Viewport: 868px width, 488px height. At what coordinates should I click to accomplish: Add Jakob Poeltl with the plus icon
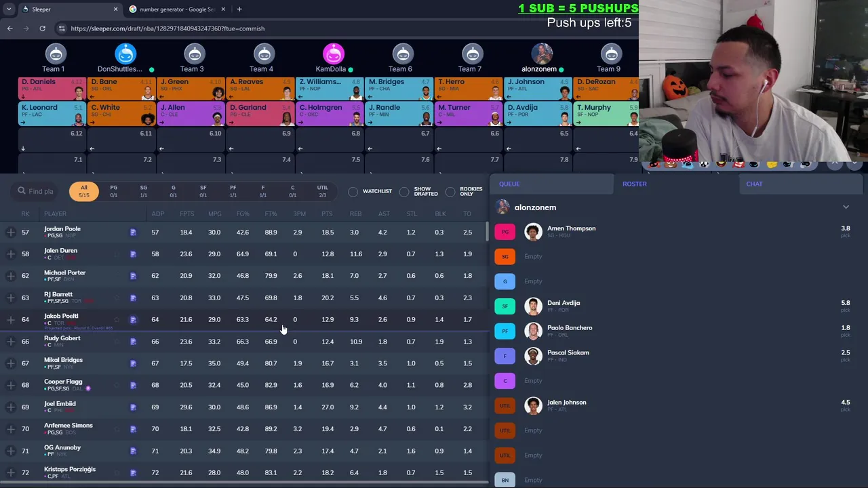coord(11,319)
